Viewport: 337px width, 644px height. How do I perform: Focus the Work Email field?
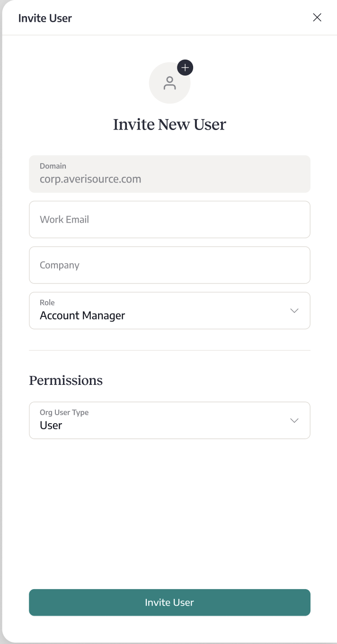coord(169,219)
